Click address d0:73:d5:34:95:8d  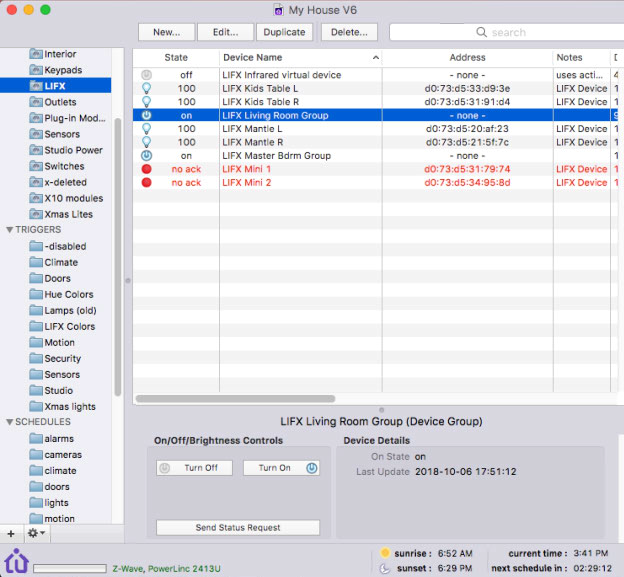pos(467,183)
